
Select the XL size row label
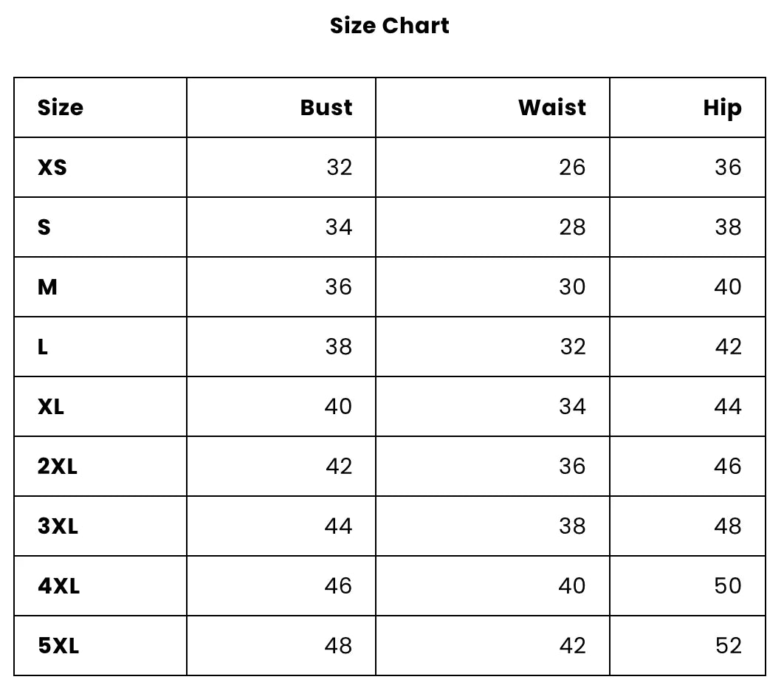pos(51,407)
